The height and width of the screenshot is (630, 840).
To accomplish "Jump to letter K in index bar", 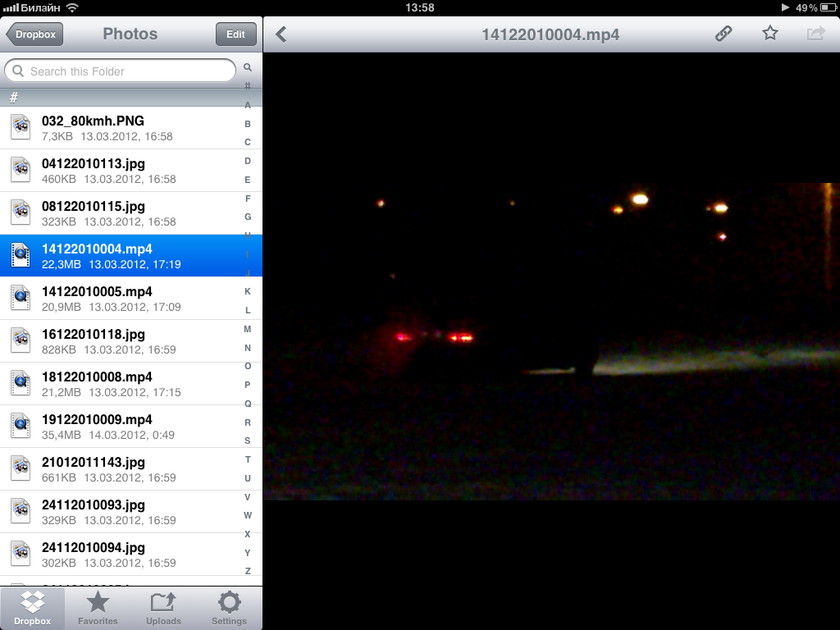I will click(x=248, y=291).
